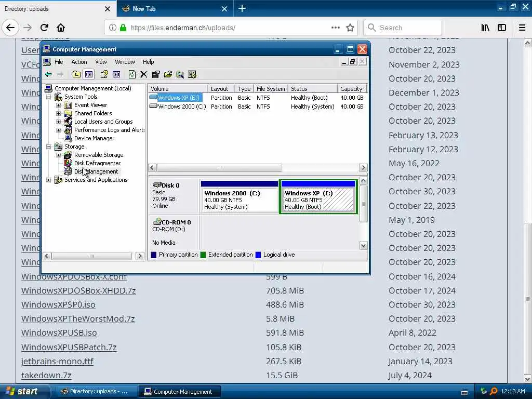Collapse the System Tools tree node

click(48, 97)
